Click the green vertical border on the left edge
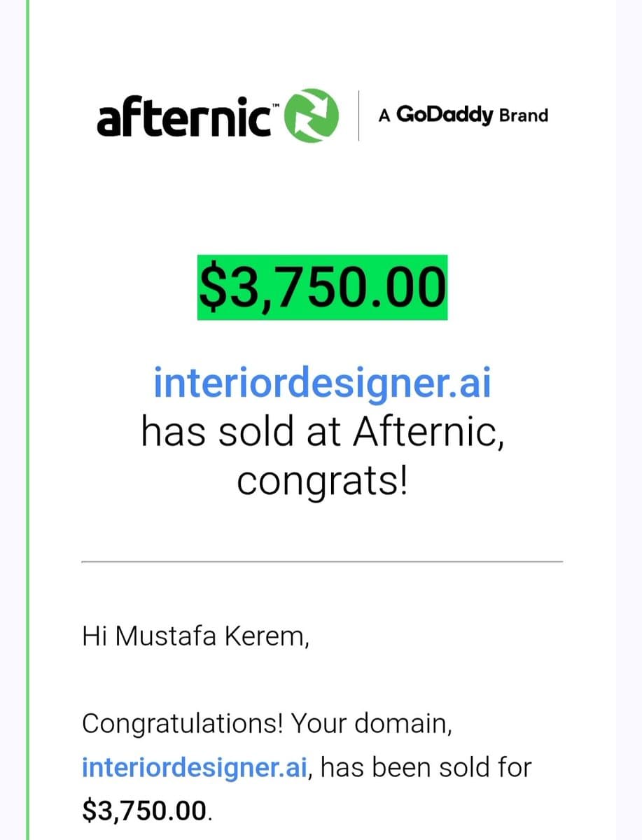Viewport: 642px width, 840px height. [x=28, y=420]
